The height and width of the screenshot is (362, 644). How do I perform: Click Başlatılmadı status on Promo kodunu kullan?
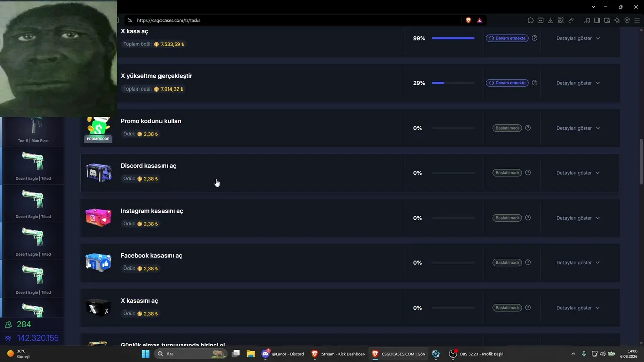point(507,128)
